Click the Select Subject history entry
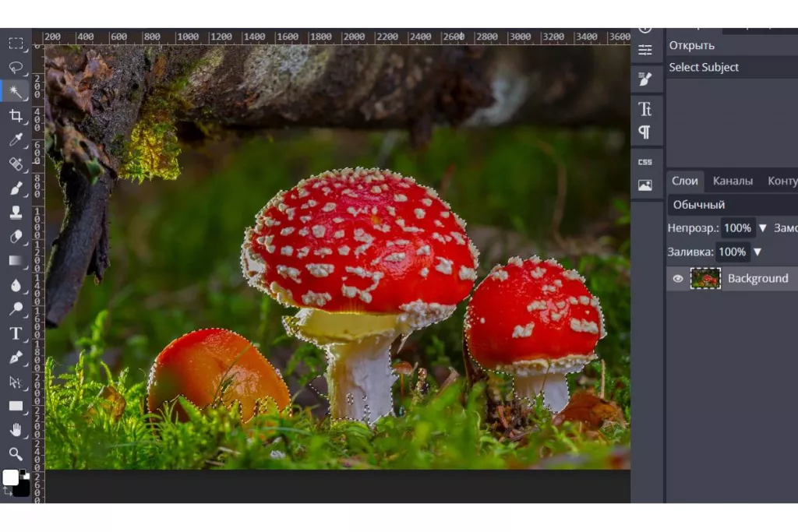This screenshot has width=798, height=532. (704, 67)
